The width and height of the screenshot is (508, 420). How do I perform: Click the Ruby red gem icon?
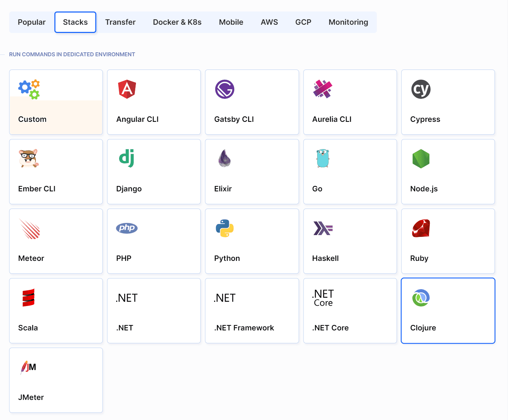(420, 228)
